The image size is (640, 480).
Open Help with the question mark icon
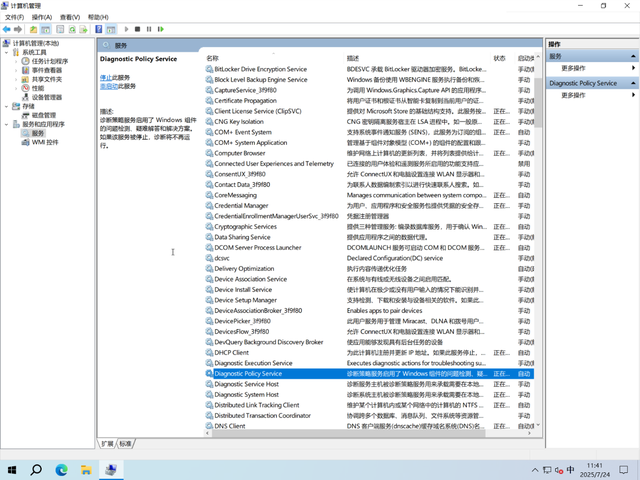click(98, 29)
